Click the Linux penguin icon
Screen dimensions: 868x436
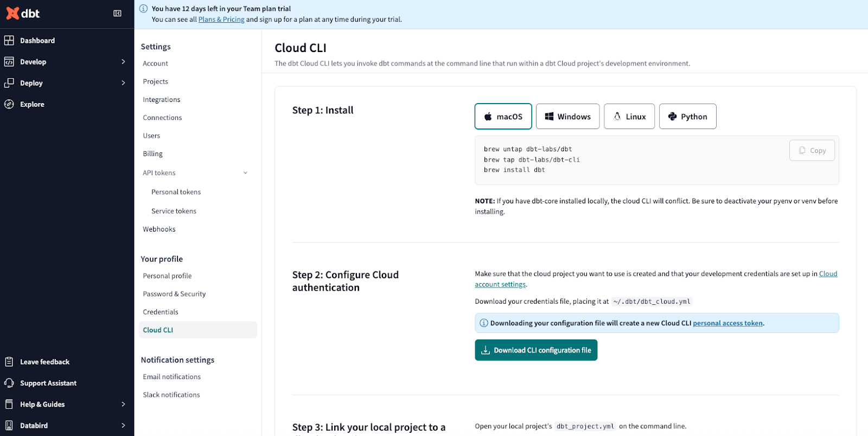coord(617,116)
